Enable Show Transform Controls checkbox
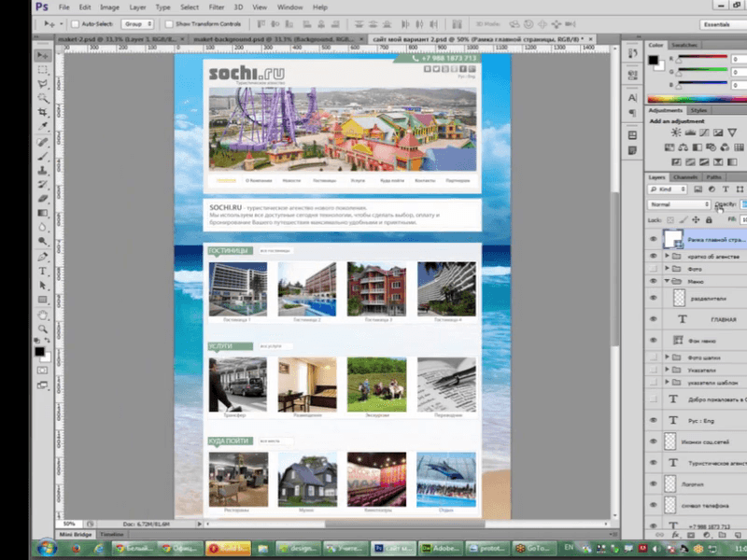This screenshot has height=560, width=747. 169,24
